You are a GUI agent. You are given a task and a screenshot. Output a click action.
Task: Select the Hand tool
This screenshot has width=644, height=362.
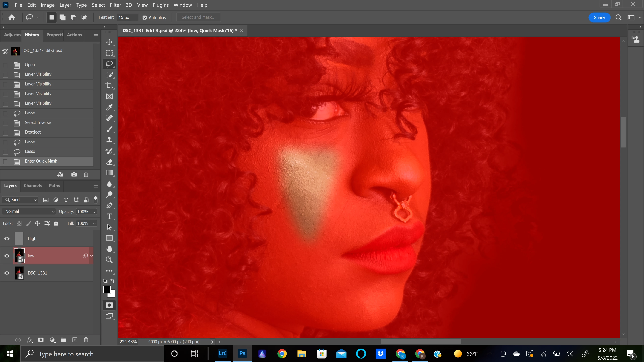tap(109, 249)
